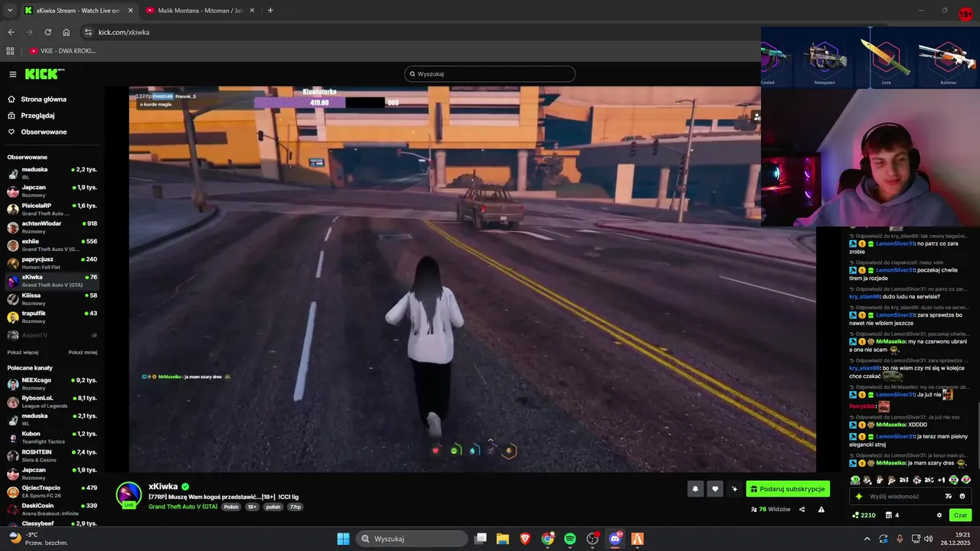Open Spotify from the taskbar
Image resolution: width=980 pixels, height=551 pixels.
click(570, 539)
